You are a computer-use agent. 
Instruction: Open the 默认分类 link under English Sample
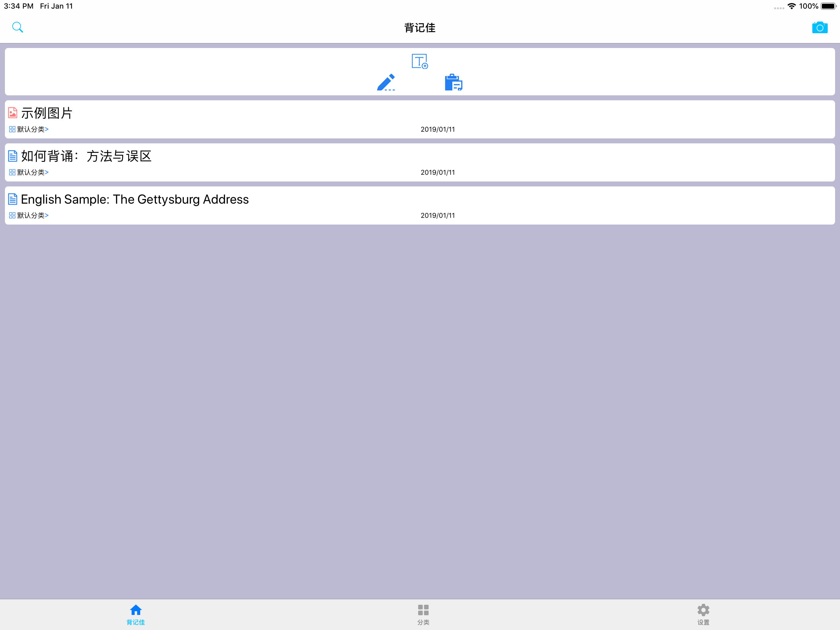(x=33, y=215)
